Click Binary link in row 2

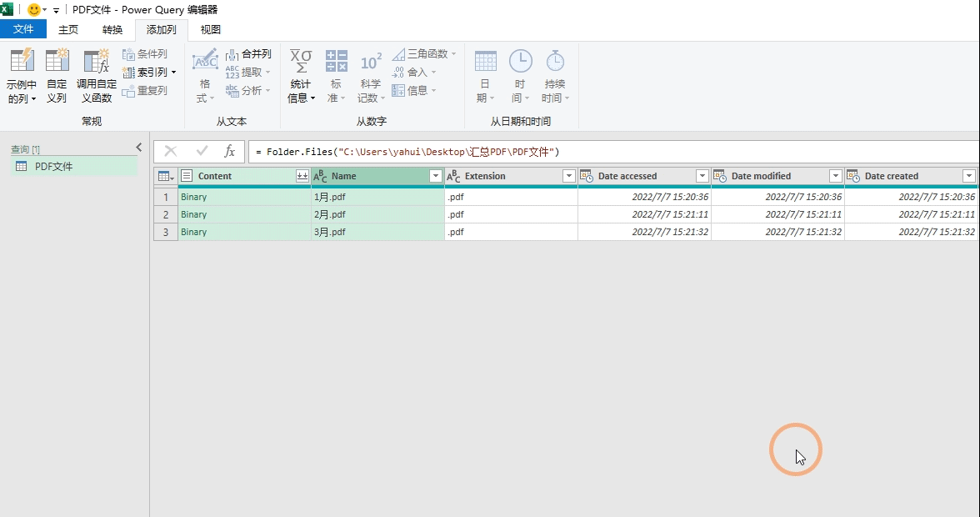193,214
